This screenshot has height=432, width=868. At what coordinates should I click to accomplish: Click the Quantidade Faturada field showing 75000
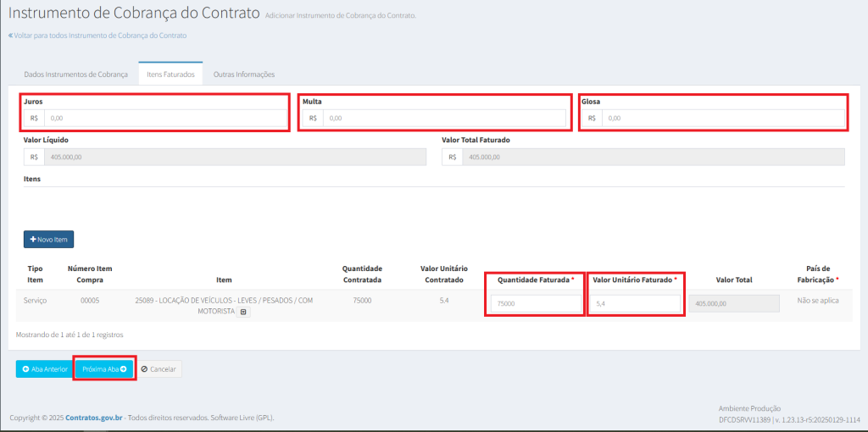(535, 303)
